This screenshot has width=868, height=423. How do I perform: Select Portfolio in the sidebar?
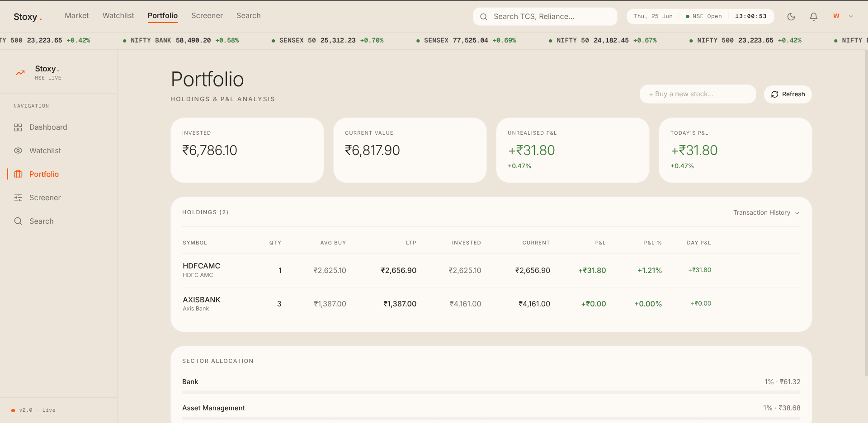click(59, 174)
